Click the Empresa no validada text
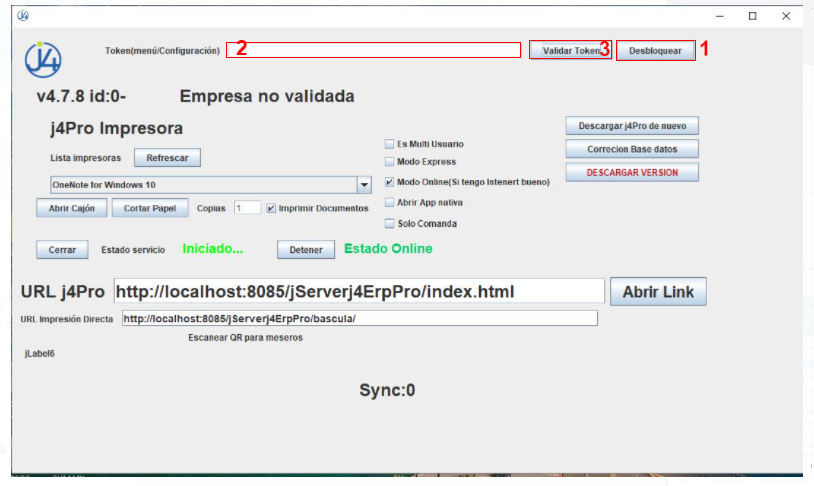The height and width of the screenshot is (486, 814). pos(267,96)
